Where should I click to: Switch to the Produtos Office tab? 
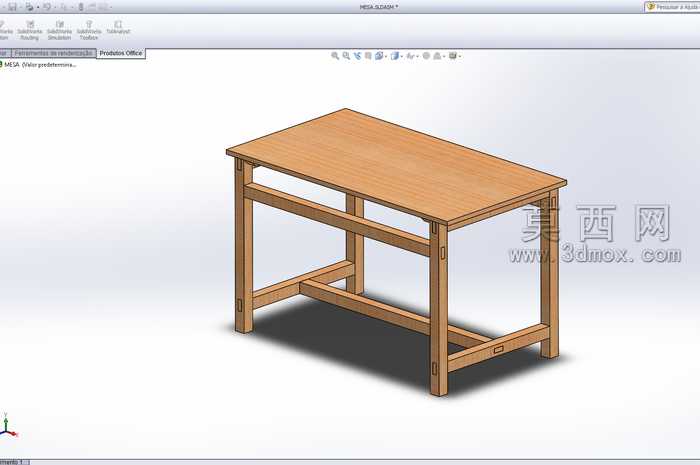tap(121, 53)
